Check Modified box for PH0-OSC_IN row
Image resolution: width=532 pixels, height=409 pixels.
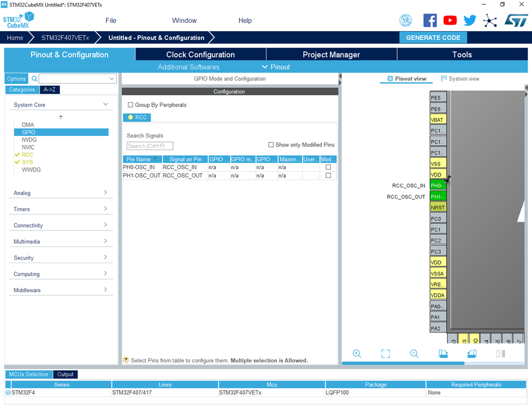(x=328, y=167)
